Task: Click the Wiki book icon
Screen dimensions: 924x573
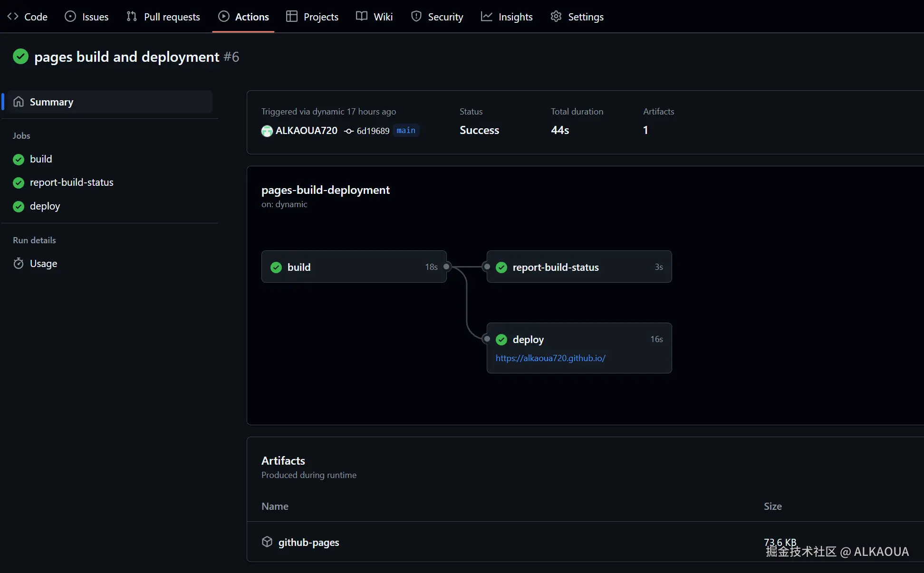Action: coord(362,17)
